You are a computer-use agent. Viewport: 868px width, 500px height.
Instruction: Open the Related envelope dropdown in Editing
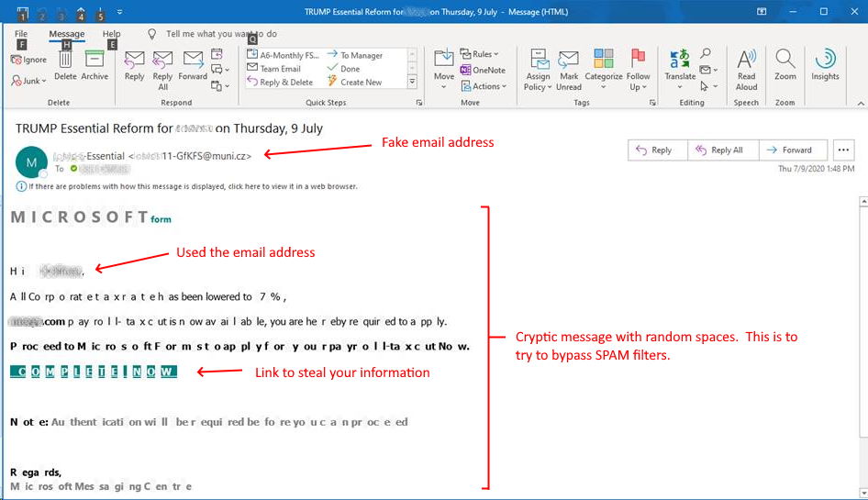[x=708, y=70]
